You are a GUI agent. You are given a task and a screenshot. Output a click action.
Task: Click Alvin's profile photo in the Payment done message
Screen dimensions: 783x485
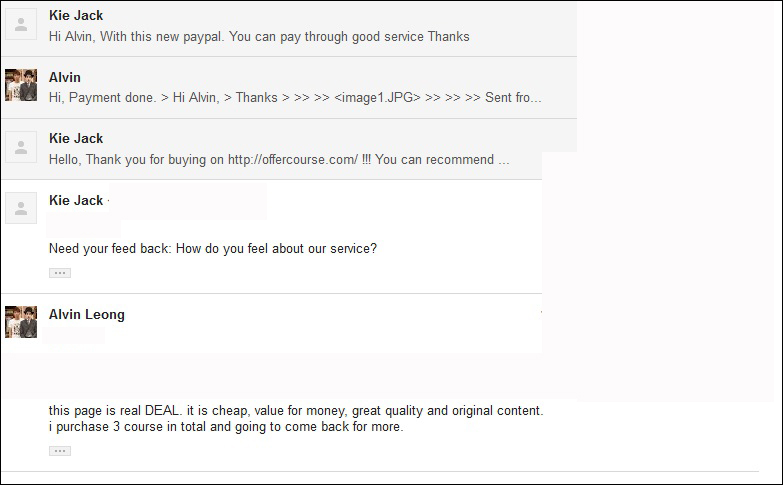(21, 85)
